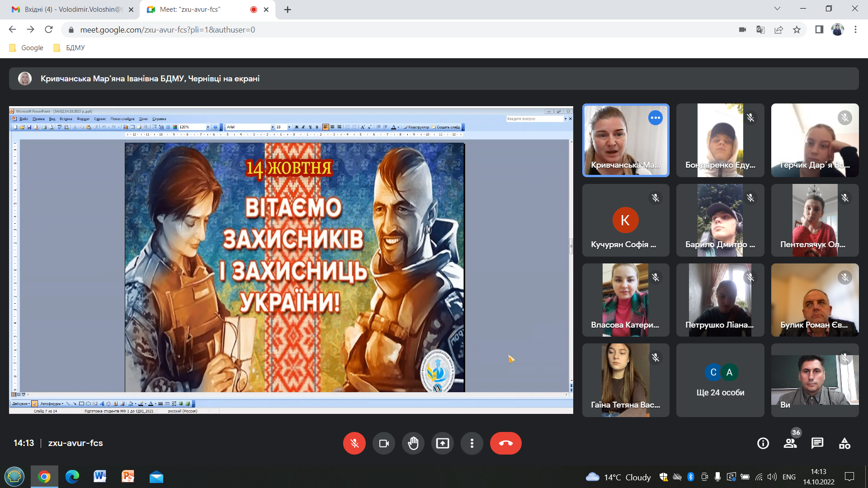Image resolution: width=868 pixels, height=488 pixels.
Task: Toggle Chrome side panel
Action: (x=819, y=30)
